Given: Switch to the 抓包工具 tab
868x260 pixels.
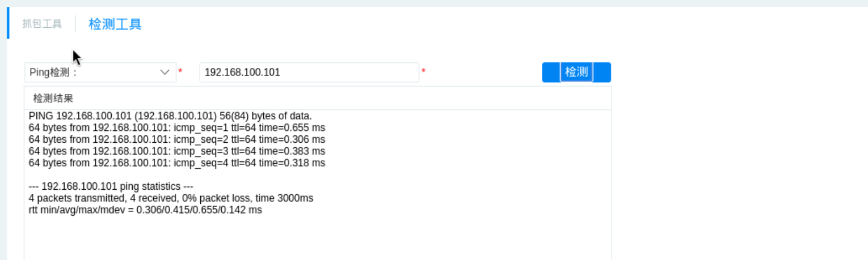Looking at the screenshot, I should point(42,24).
